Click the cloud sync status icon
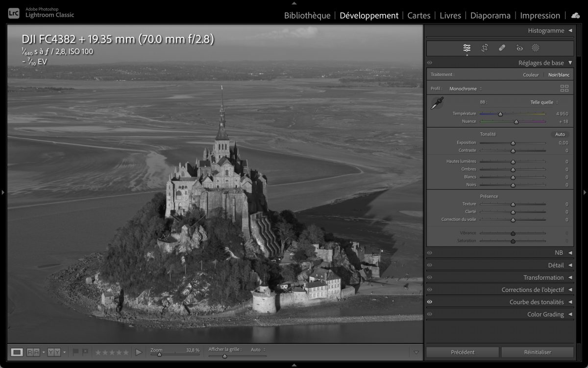 pos(575,16)
